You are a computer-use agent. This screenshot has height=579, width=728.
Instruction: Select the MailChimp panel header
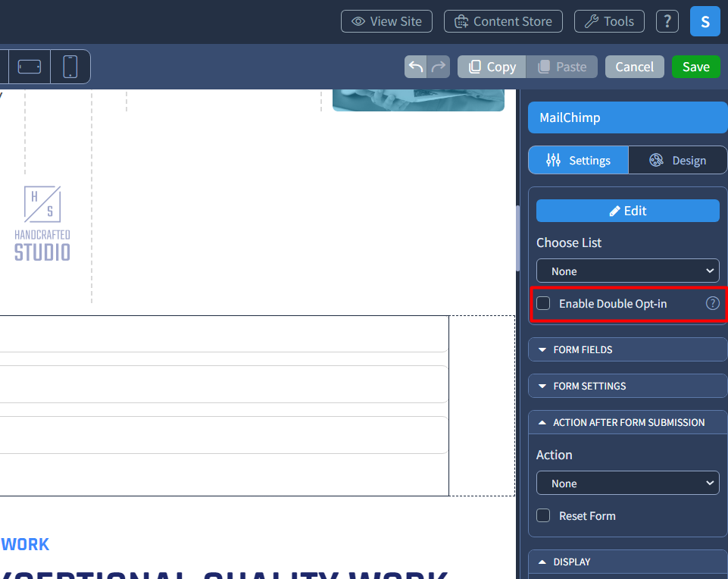coord(628,117)
